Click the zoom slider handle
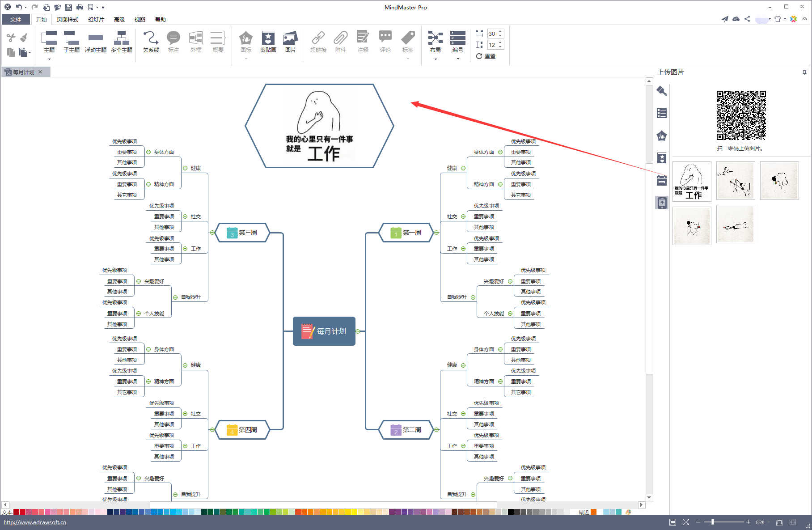 713,522
